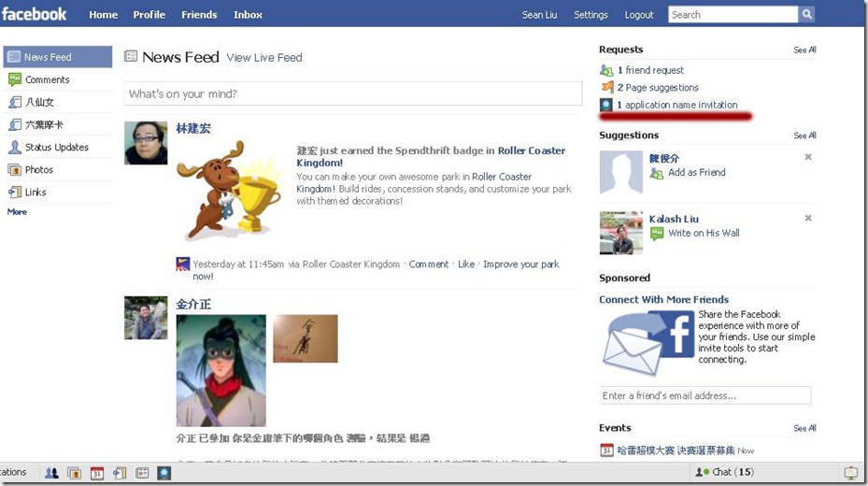Open the Status Updates filter
Image resolution: width=868 pixels, height=486 pixels.
(x=58, y=148)
